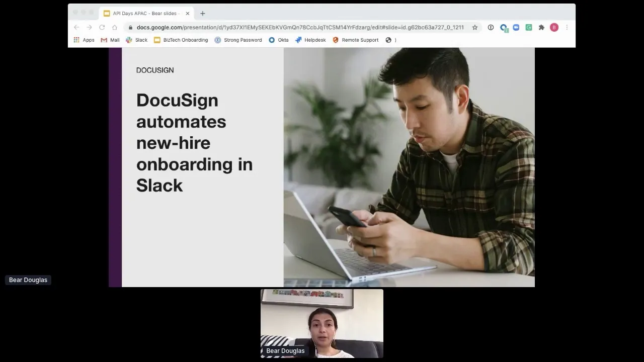Go forward with the browser forward arrow
Image resolution: width=644 pixels, height=362 pixels.
pos(89,28)
